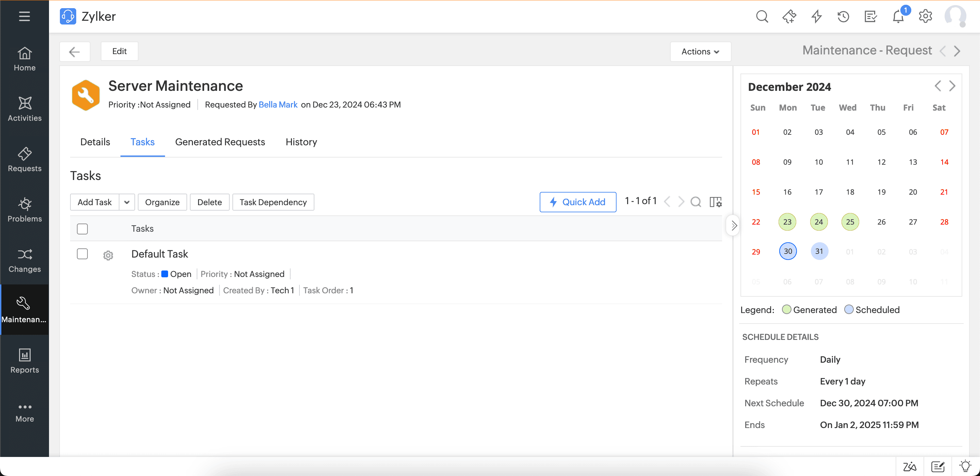This screenshot has height=476, width=980.
Task: Expand the Add Task dropdown arrow
Action: tap(127, 202)
